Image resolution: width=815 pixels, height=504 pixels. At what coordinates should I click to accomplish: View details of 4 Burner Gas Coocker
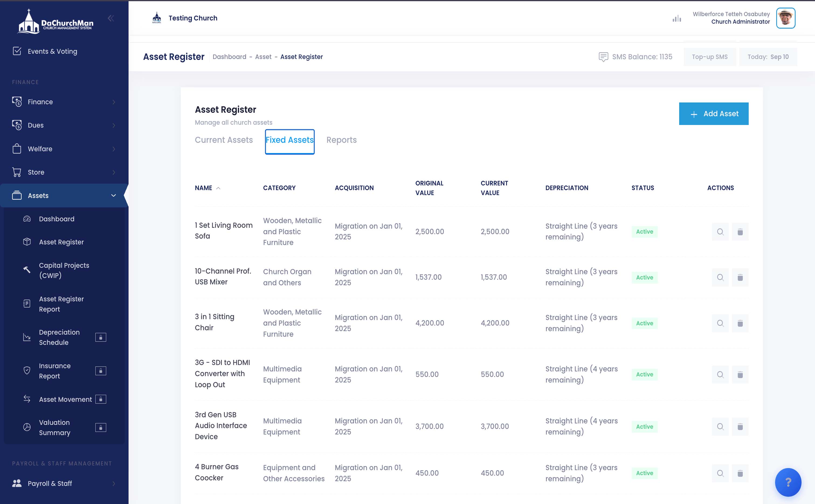[720, 473]
